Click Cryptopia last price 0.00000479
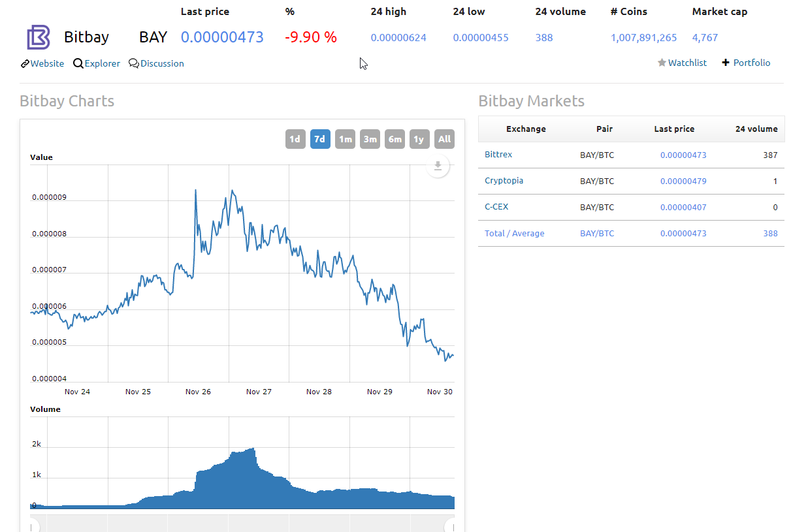Image resolution: width=791 pixels, height=532 pixels. pos(683,181)
